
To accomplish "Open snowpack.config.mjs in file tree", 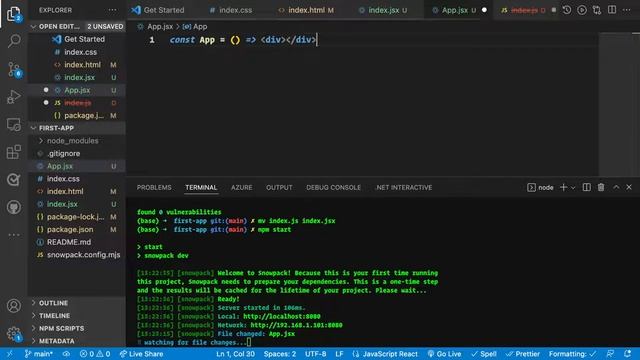I will (x=76, y=255).
